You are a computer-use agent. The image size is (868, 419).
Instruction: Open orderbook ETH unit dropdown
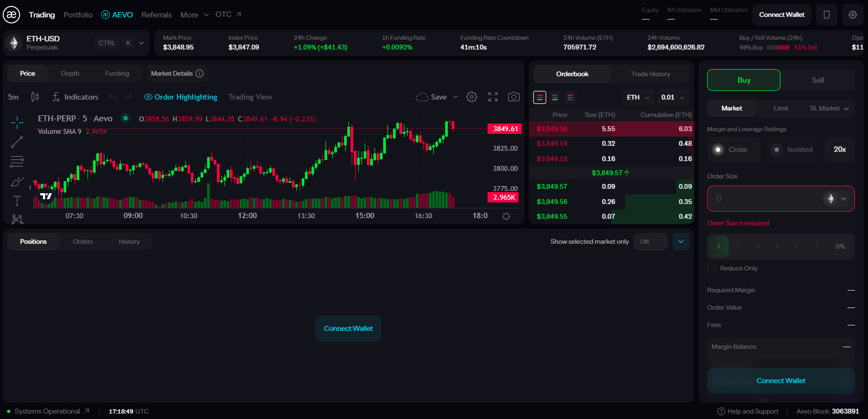[x=638, y=97]
